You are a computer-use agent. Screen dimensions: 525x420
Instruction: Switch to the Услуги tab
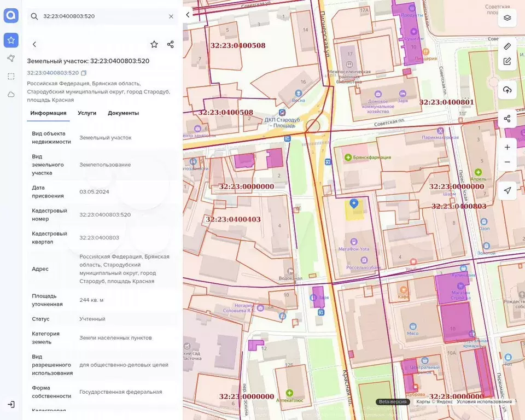coord(87,113)
